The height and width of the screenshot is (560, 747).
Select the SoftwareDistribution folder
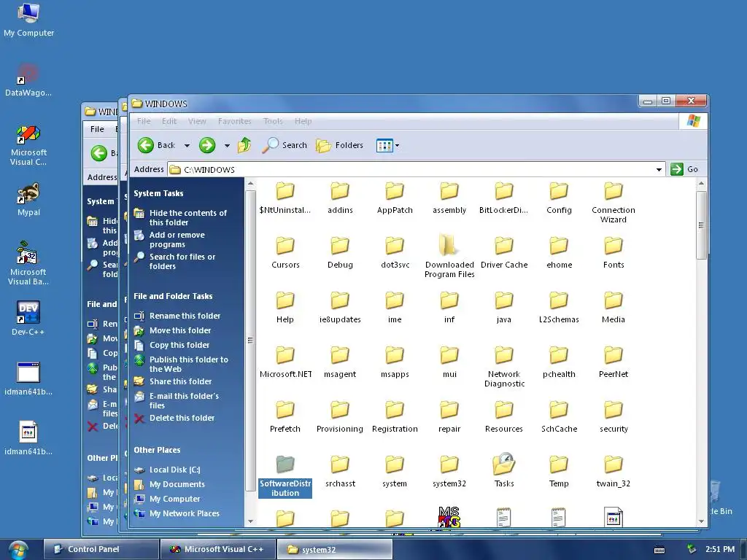click(x=285, y=476)
